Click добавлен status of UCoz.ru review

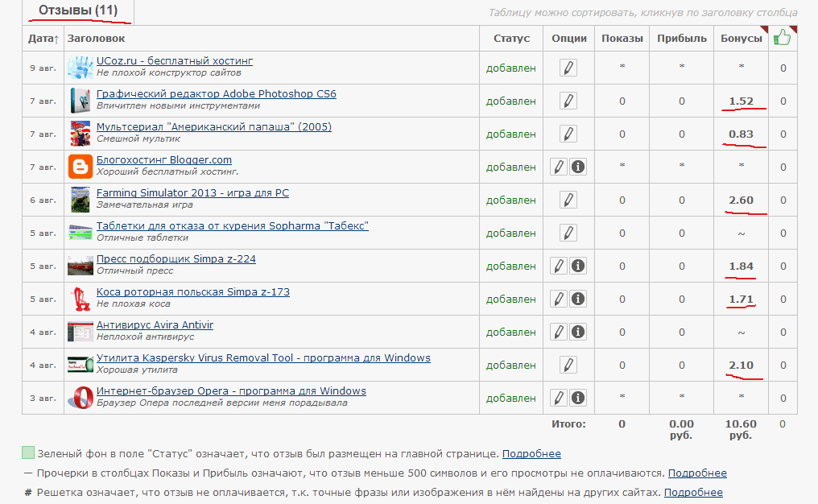[510, 68]
